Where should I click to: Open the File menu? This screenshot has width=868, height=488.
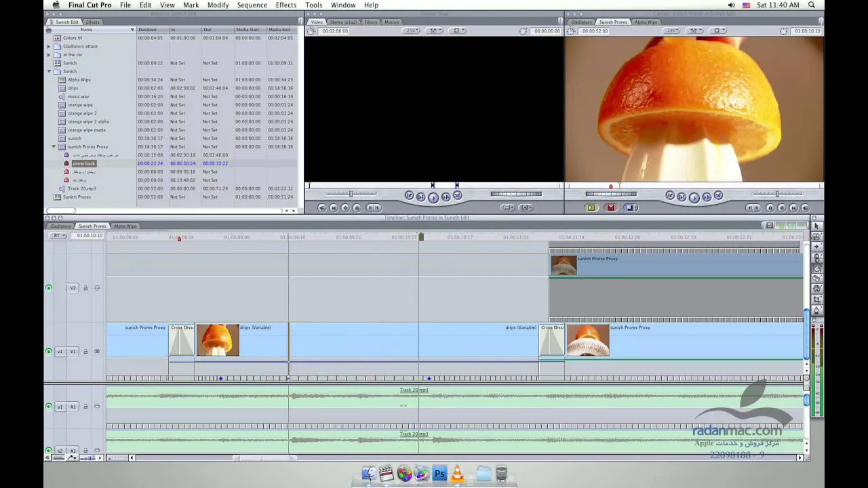pos(125,5)
